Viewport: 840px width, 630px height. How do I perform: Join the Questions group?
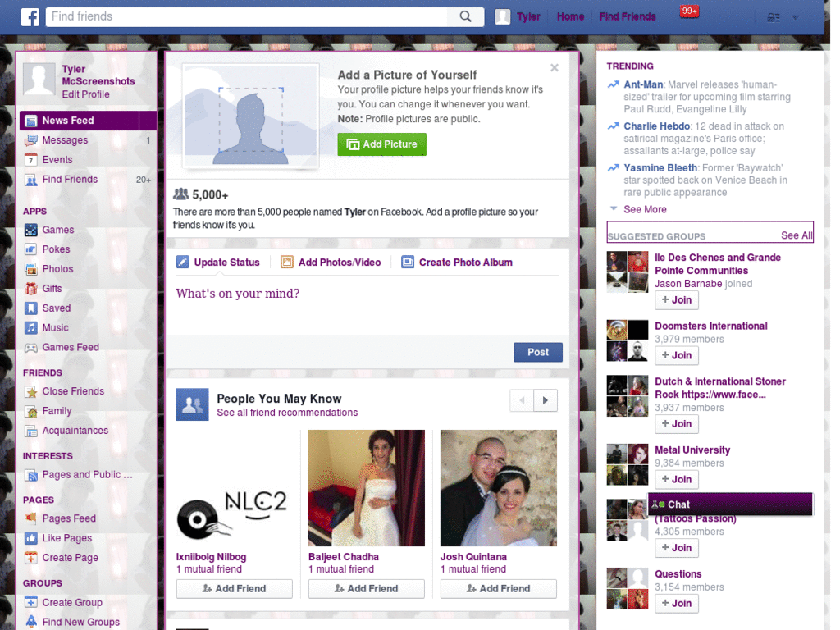[x=677, y=603]
